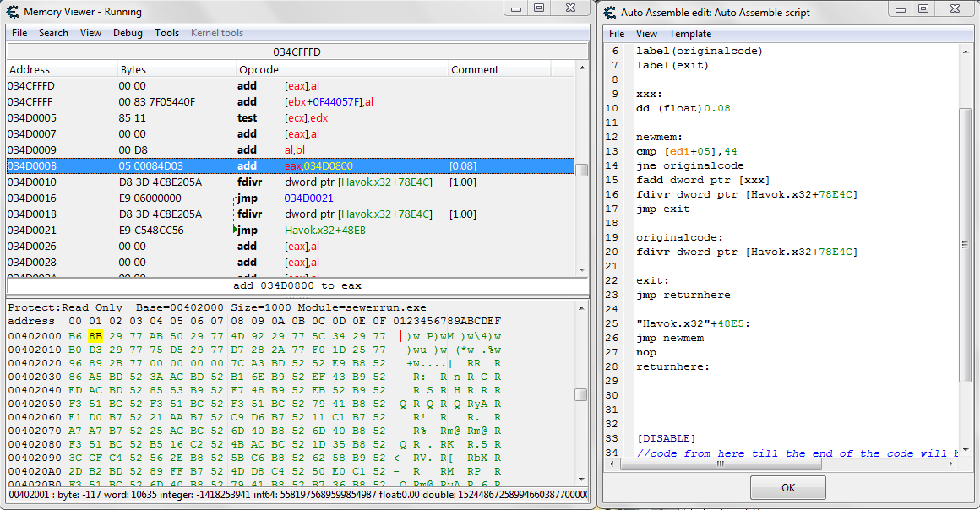
Task: Click the Opcode column header
Action: pos(259,69)
